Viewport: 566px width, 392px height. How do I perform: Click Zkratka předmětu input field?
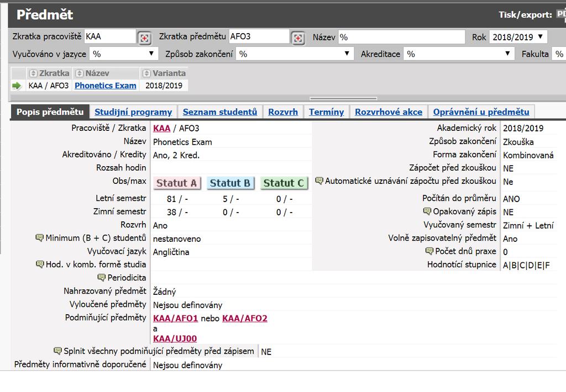pyautogui.click(x=259, y=37)
